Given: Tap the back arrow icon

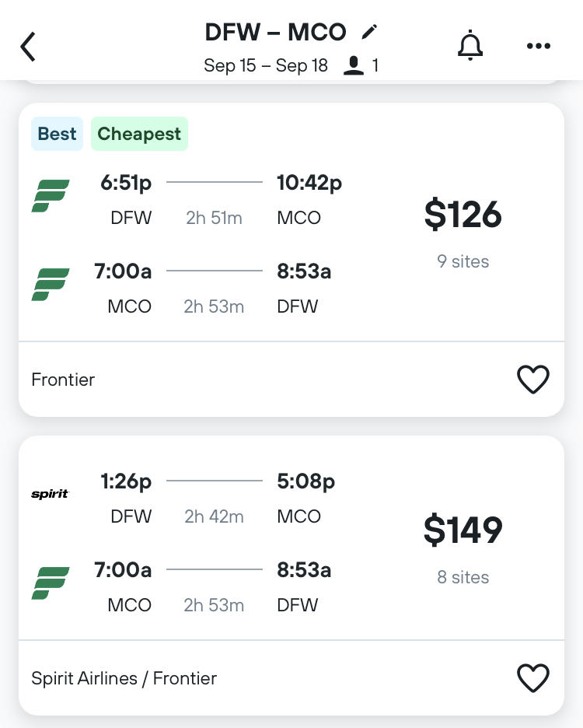Looking at the screenshot, I should [29, 47].
